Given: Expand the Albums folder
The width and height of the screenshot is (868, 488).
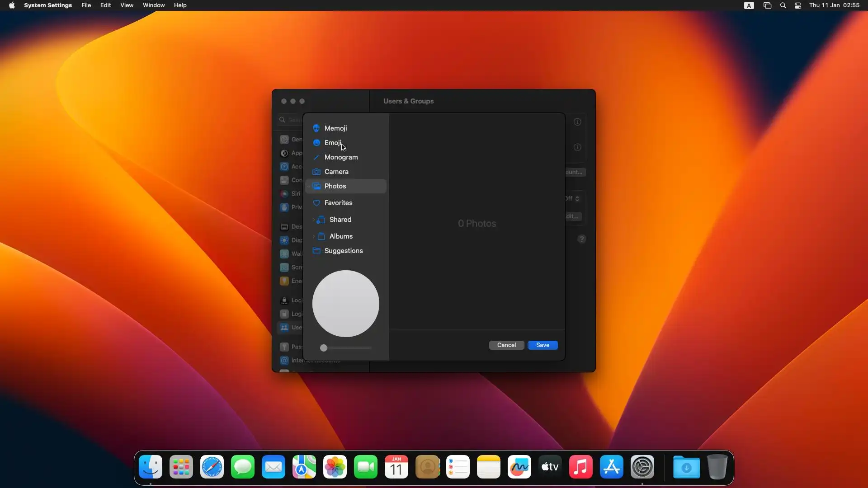Looking at the screenshot, I should [x=313, y=236].
